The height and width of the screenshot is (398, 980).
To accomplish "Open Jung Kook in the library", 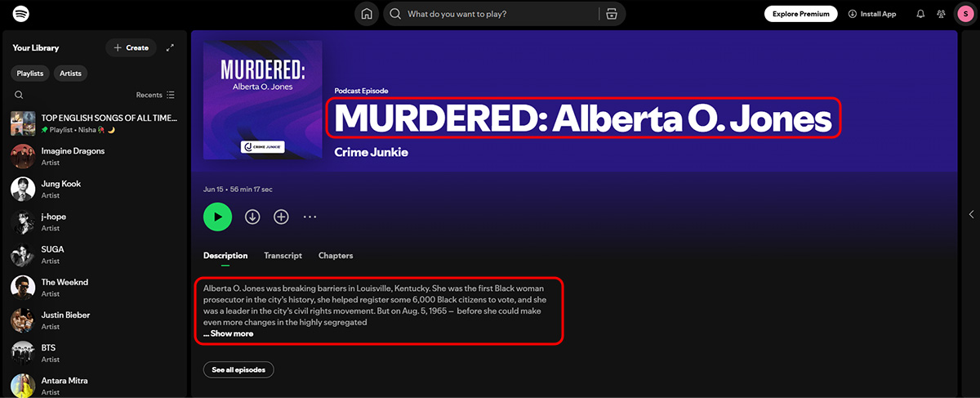I will pyautogui.click(x=94, y=189).
